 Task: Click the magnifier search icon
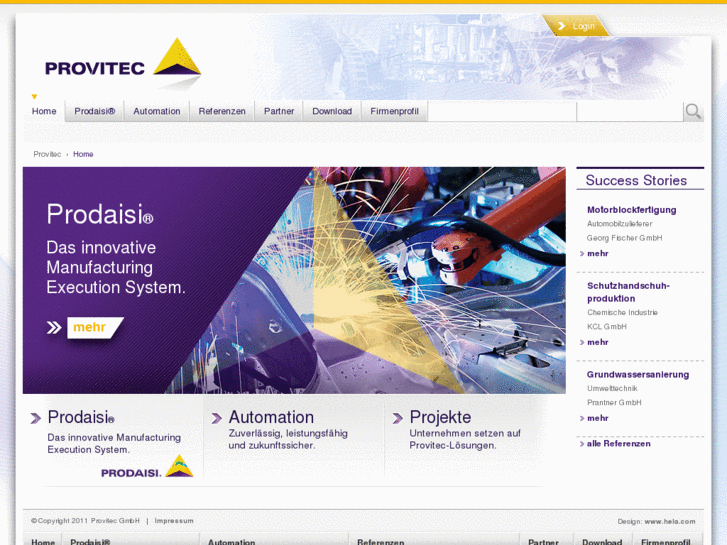click(693, 112)
